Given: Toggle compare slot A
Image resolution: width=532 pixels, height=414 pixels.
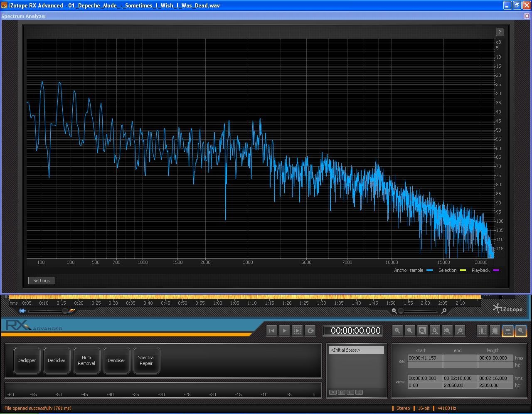Looking at the screenshot, I should pyautogui.click(x=333, y=392).
